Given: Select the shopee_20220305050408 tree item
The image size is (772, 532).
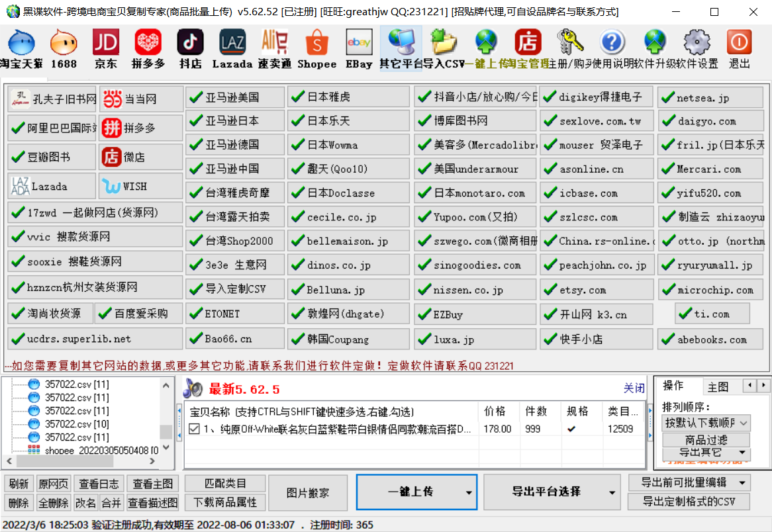Looking at the screenshot, I should 93,451.
